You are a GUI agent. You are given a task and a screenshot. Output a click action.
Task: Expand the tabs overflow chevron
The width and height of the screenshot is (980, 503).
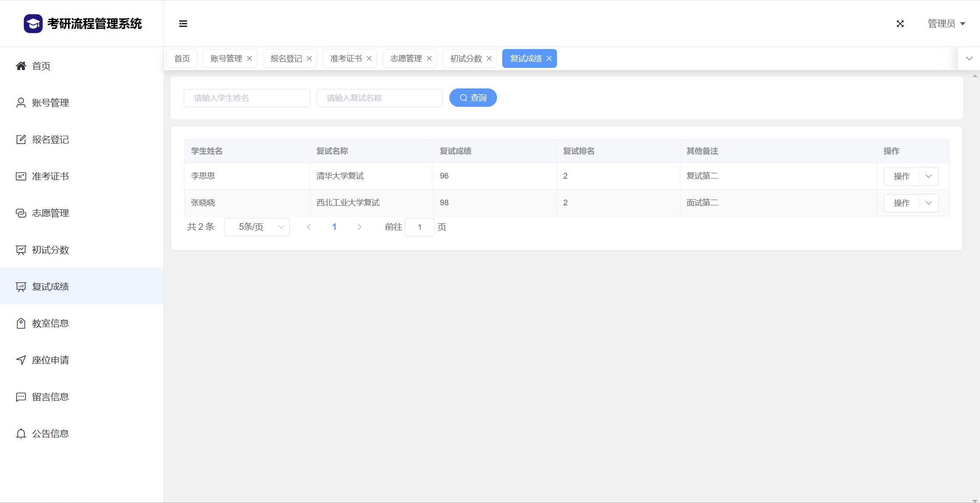tap(969, 59)
